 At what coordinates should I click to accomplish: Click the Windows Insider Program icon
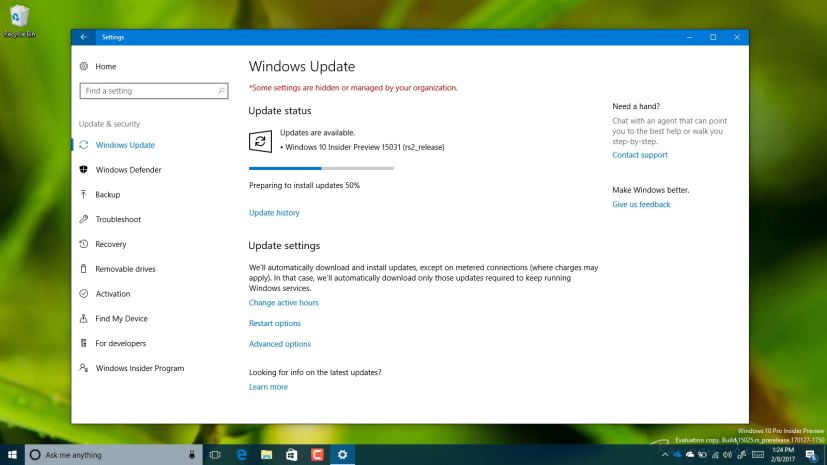(83, 367)
